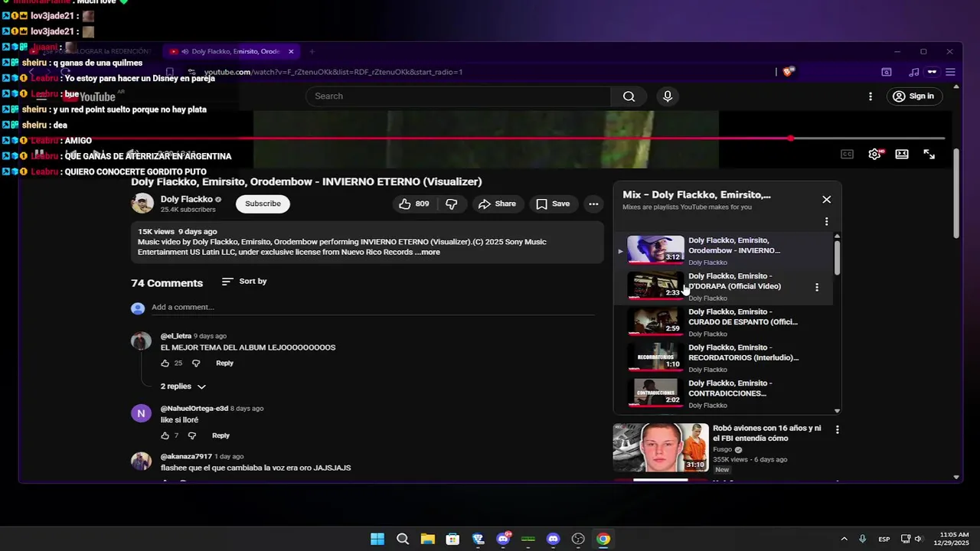Open the taskbar clock showing 11:05 AM
Viewport: 980px width, 551px height.
point(953,539)
